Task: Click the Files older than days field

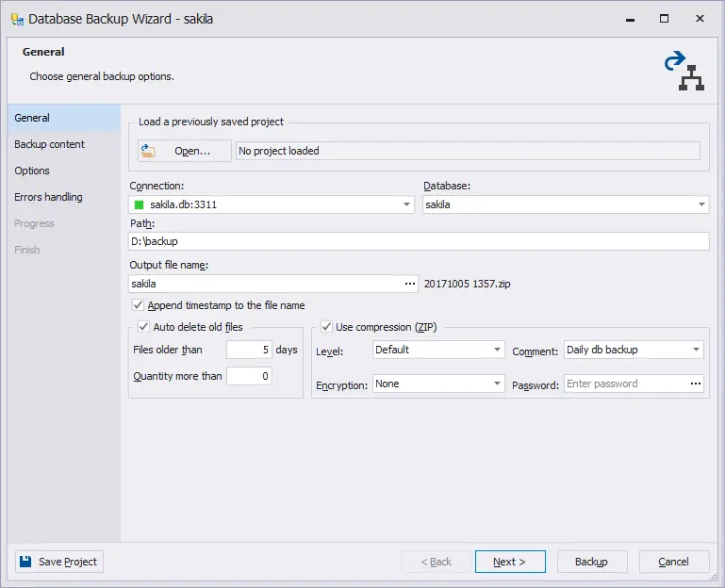Action: [x=249, y=350]
